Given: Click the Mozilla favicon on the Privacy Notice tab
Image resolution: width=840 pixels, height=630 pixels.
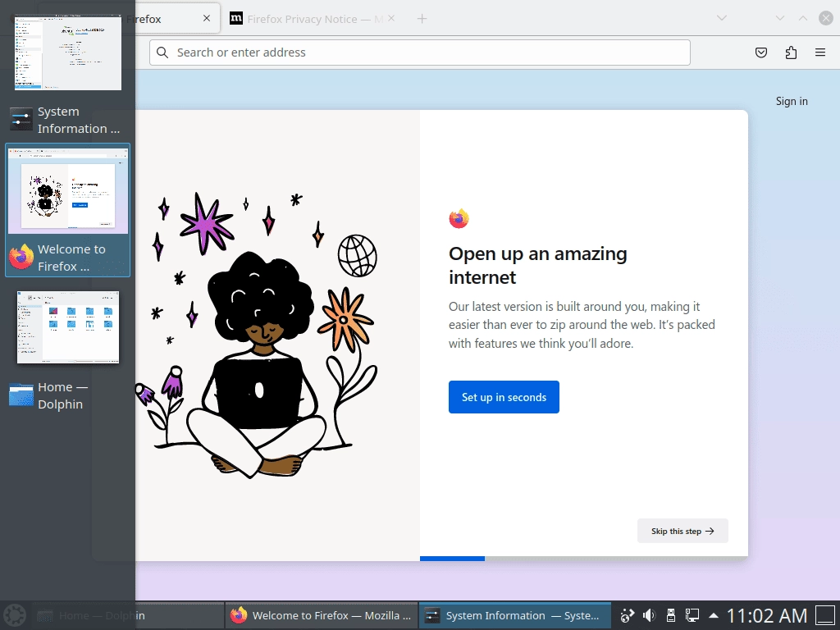Looking at the screenshot, I should pyautogui.click(x=236, y=19).
